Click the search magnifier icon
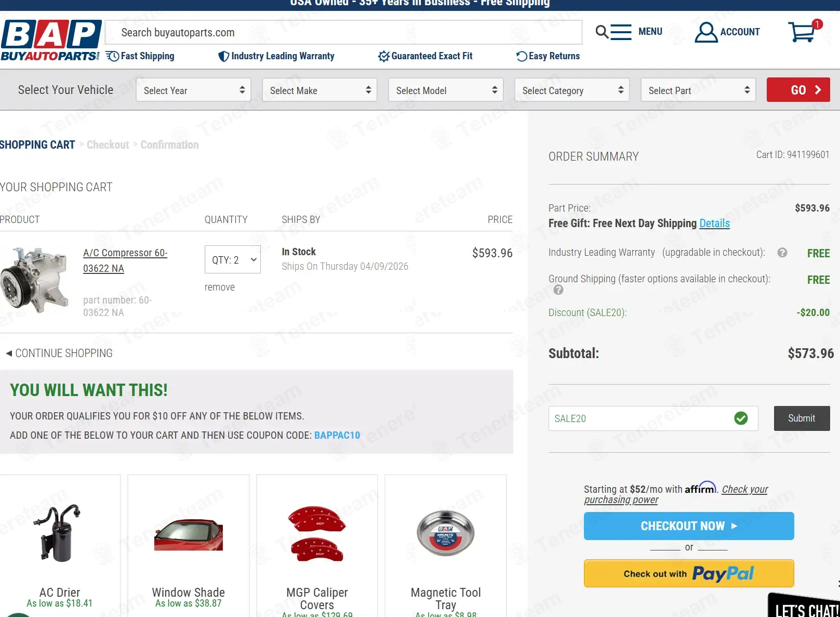 pos(602,32)
